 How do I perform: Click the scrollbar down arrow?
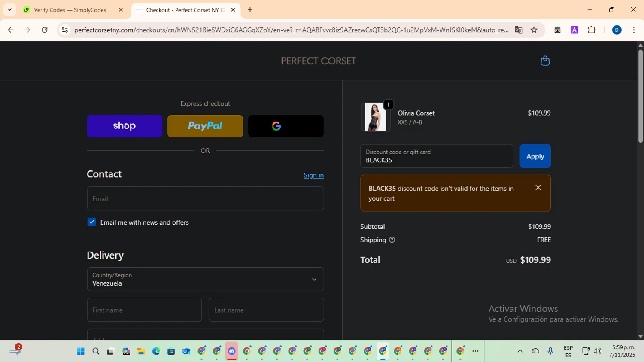click(641, 336)
